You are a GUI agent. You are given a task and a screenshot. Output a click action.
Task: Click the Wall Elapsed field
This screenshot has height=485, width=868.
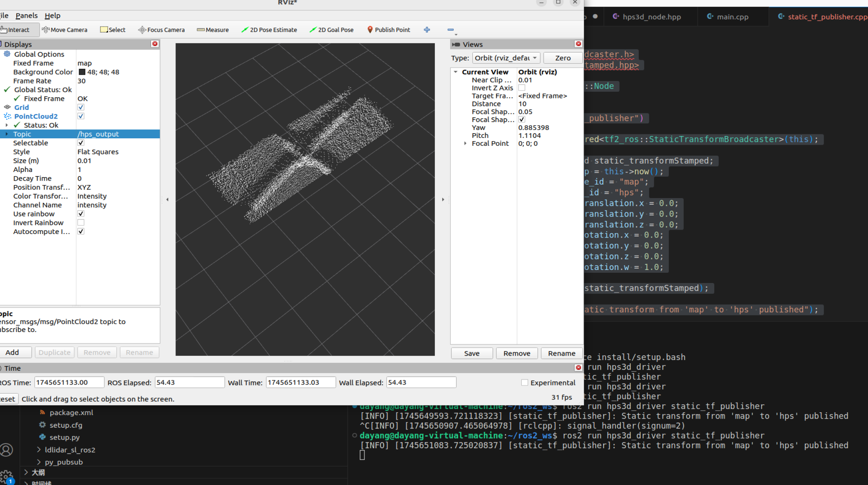point(421,382)
